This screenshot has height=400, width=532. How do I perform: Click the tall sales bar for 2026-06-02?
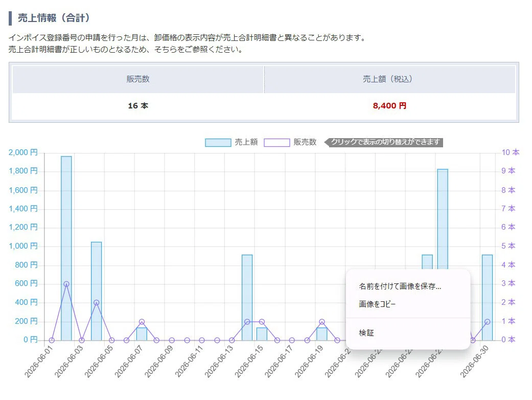(x=66, y=248)
